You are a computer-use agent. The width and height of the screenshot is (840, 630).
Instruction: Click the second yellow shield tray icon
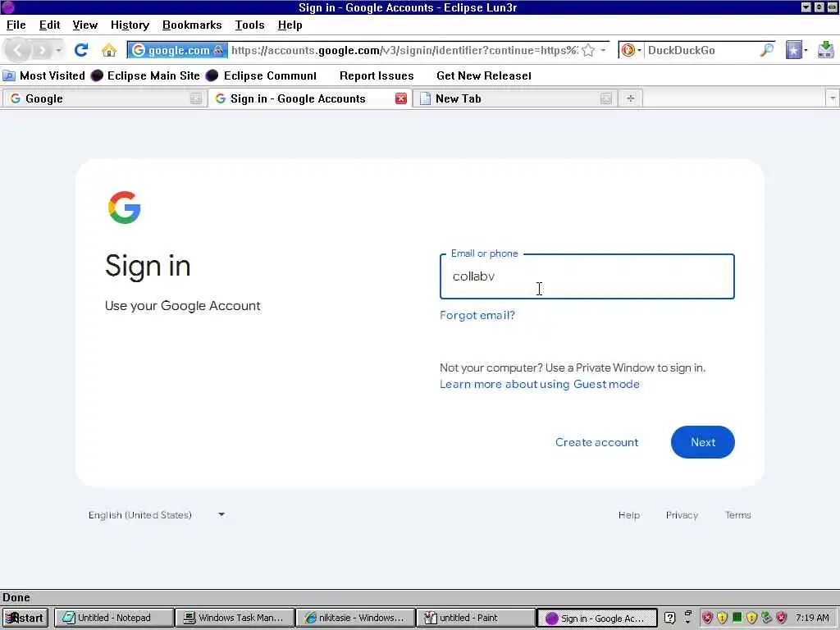(751, 618)
